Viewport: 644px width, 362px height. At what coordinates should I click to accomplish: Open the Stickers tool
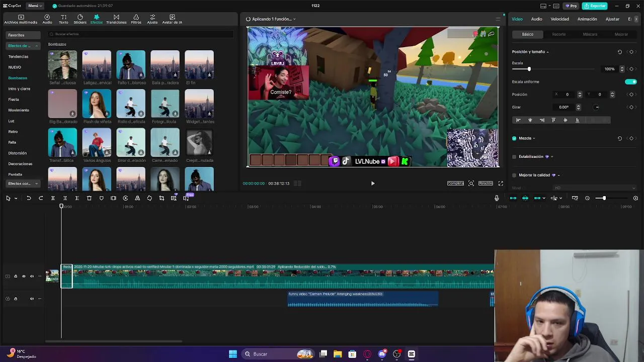pyautogui.click(x=80, y=19)
